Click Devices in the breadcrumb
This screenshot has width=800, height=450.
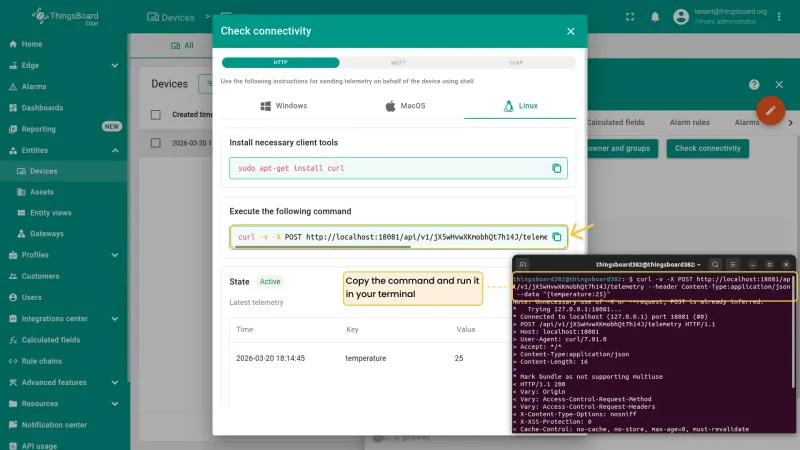coord(171,17)
